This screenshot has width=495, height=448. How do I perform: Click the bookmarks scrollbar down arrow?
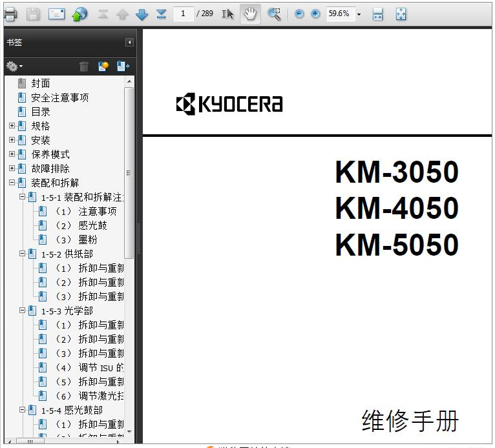click(x=129, y=431)
